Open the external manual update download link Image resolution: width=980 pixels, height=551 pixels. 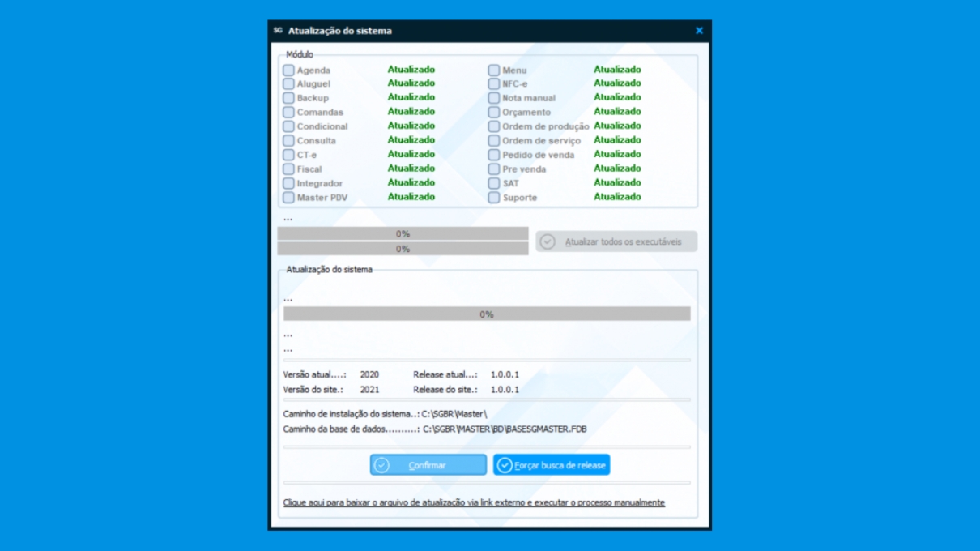[x=474, y=502]
